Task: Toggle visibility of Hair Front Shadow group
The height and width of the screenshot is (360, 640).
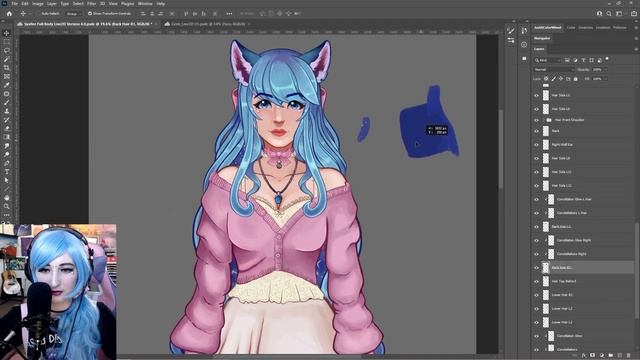Action: coord(536,120)
